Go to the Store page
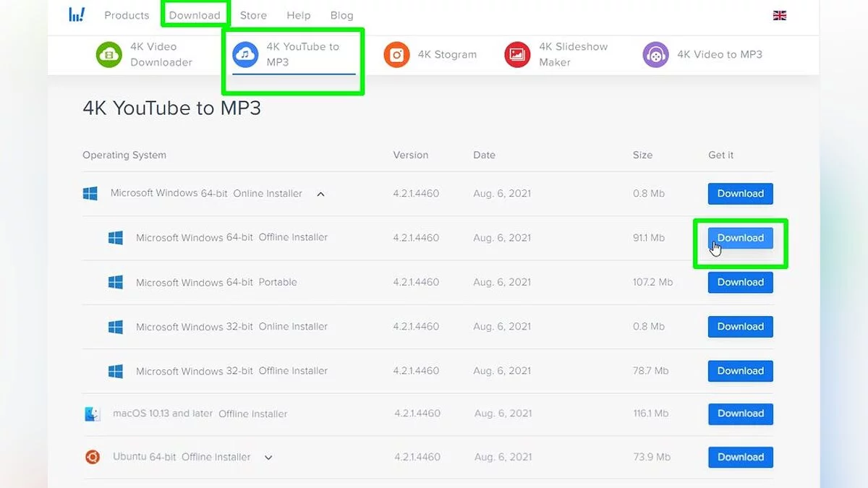The image size is (868, 488). coord(253,15)
